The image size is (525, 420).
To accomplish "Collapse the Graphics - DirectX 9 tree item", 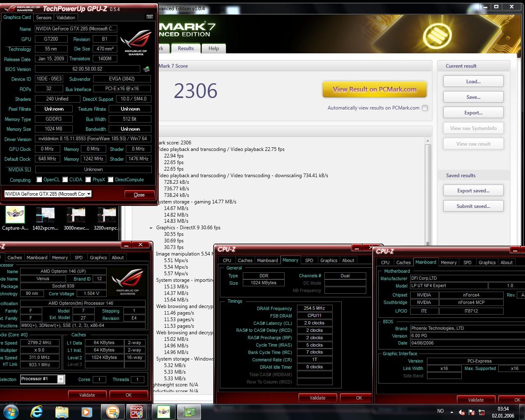I will pos(151,228).
